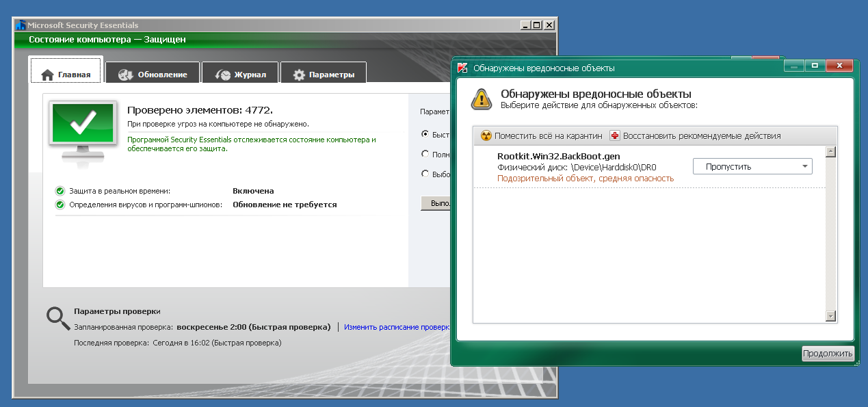Click the radiation quarantine icon

486,135
